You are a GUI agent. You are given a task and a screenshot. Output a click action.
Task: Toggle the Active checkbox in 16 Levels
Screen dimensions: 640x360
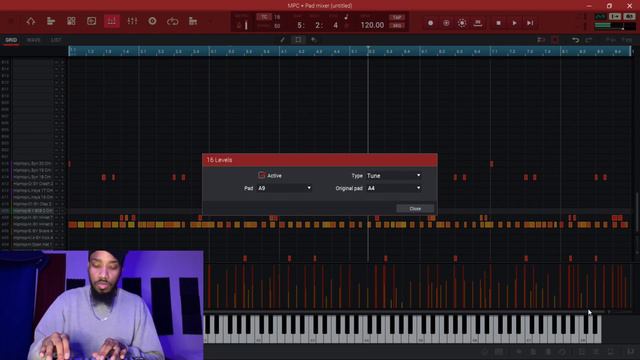tap(262, 175)
